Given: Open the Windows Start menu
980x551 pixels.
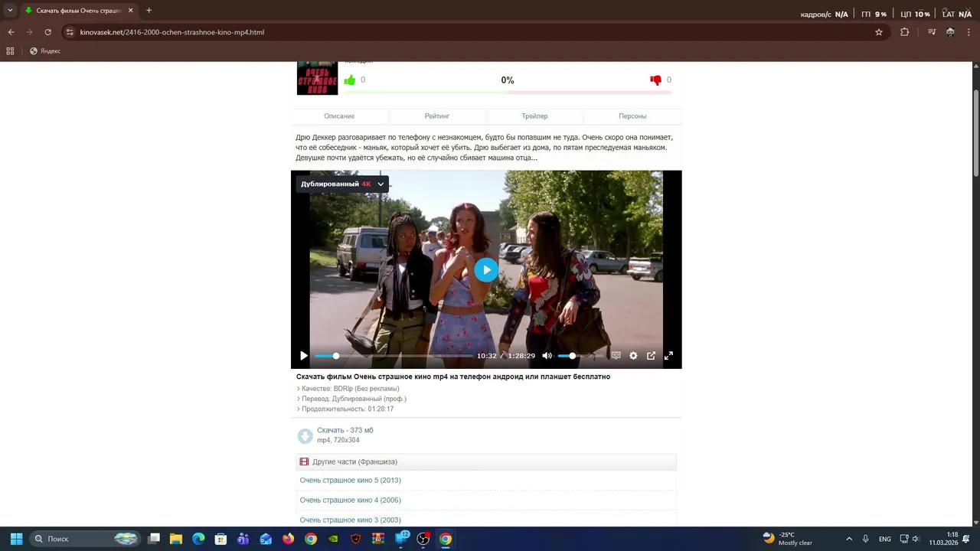Looking at the screenshot, I should click(x=16, y=539).
